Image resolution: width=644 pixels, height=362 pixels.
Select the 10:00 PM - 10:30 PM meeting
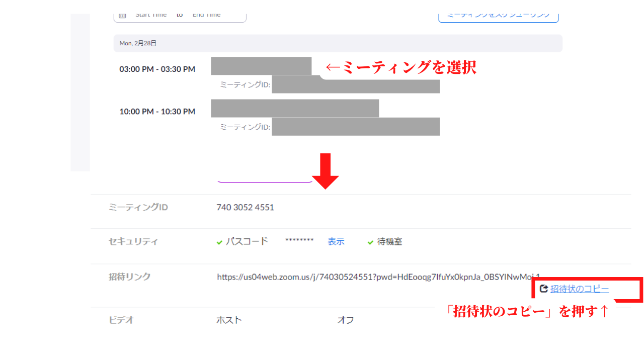coord(157,112)
